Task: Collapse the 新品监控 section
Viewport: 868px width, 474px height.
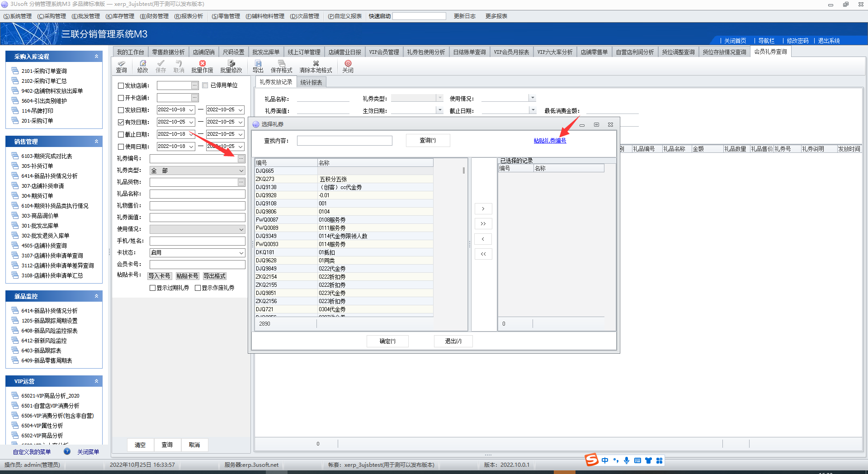Action: pyautogui.click(x=96, y=296)
